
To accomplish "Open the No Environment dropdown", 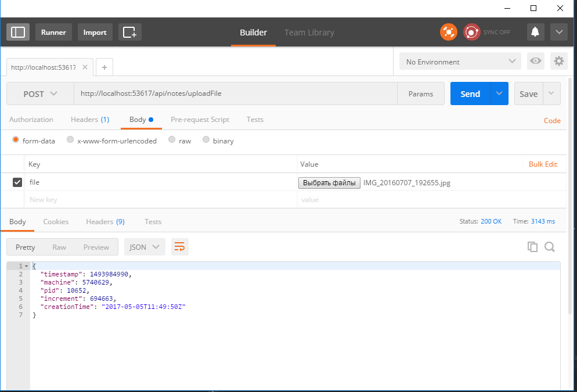I will [460, 61].
